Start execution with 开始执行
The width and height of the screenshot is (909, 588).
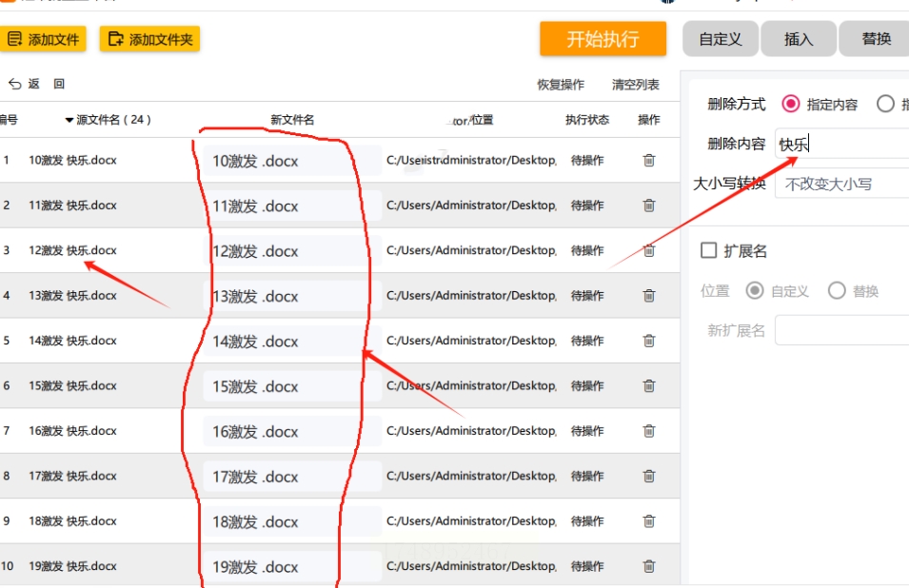pyautogui.click(x=603, y=39)
